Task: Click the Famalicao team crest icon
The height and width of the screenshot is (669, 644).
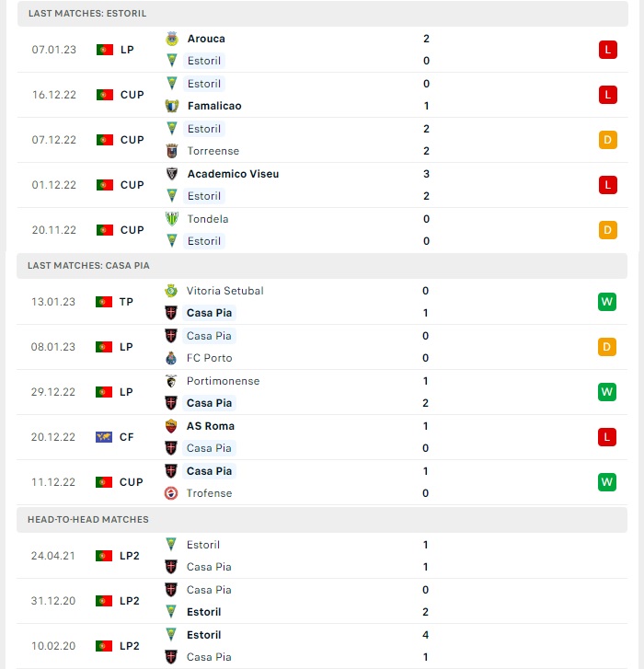Action: click(x=172, y=106)
